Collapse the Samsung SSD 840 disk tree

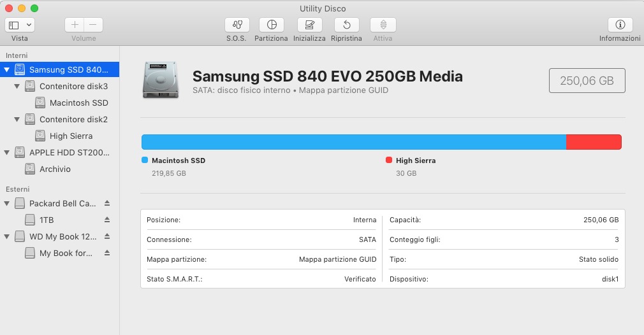coord(7,69)
